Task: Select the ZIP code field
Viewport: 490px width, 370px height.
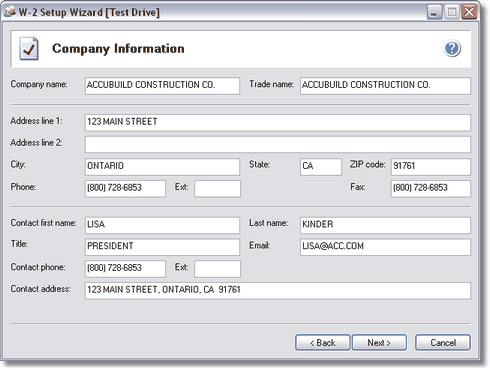Action: pyautogui.click(x=431, y=167)
